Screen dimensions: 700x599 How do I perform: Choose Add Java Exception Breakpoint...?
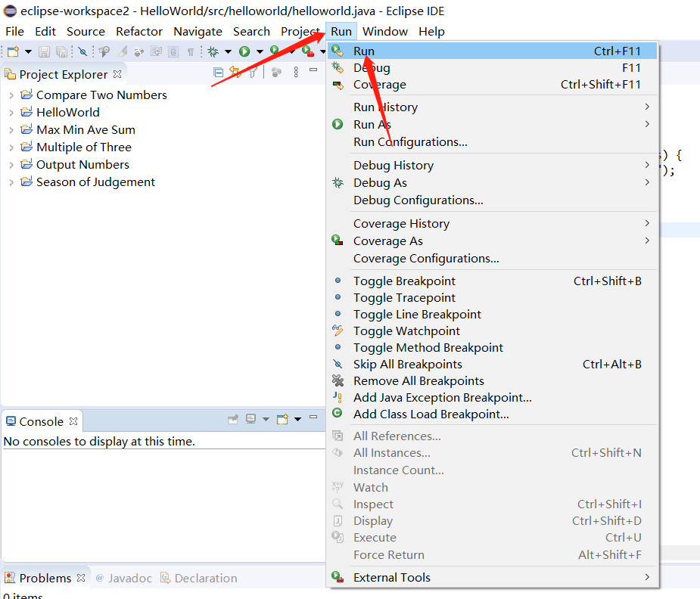coord(492,397)
